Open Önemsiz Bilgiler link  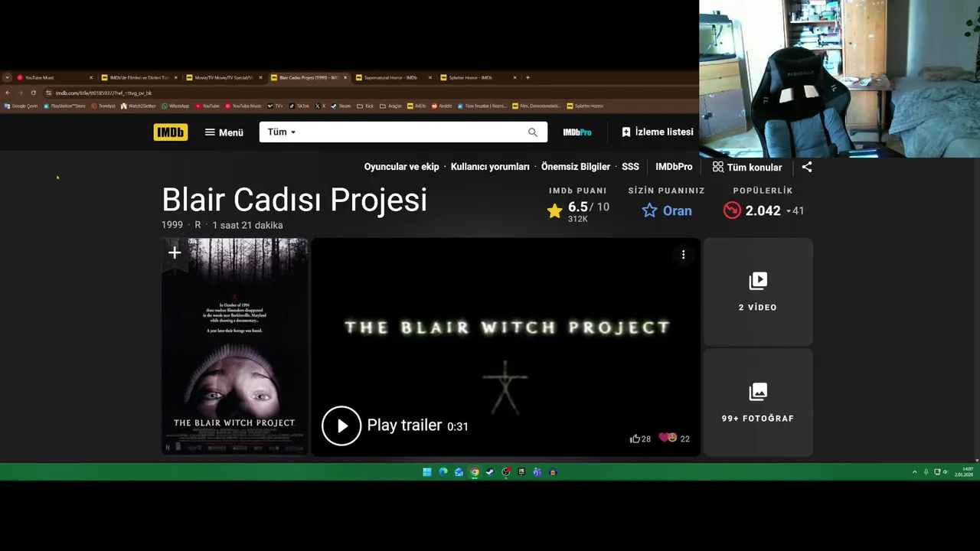point(576,167)
